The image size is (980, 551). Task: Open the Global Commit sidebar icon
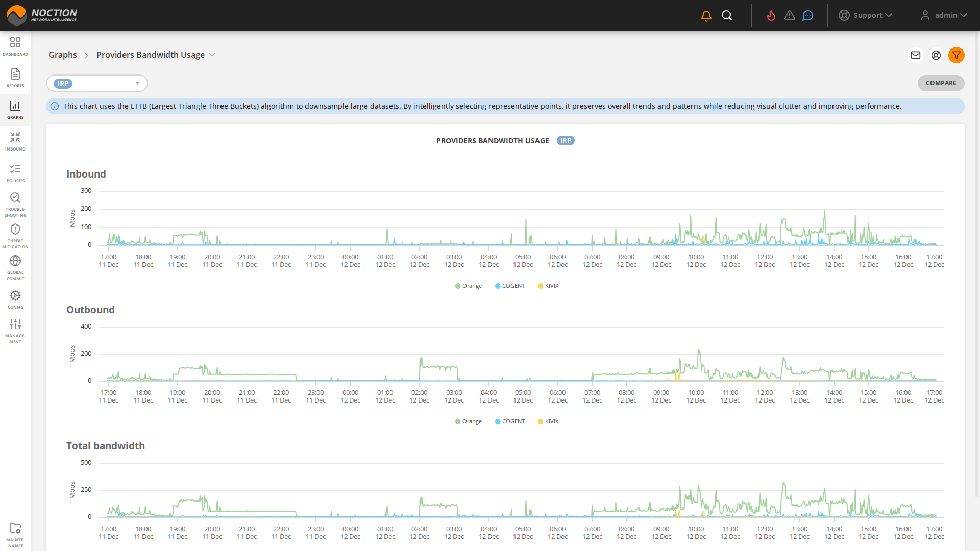[15, 264]
